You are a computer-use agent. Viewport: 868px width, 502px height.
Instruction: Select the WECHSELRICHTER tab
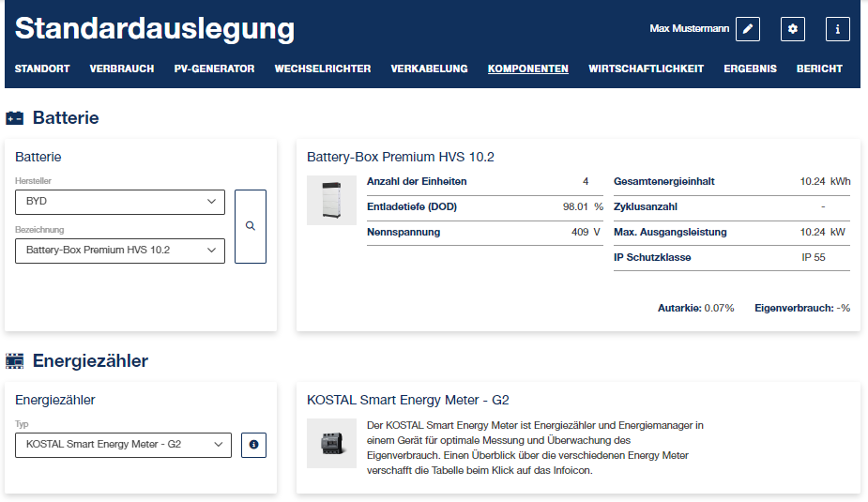[323, 68]
